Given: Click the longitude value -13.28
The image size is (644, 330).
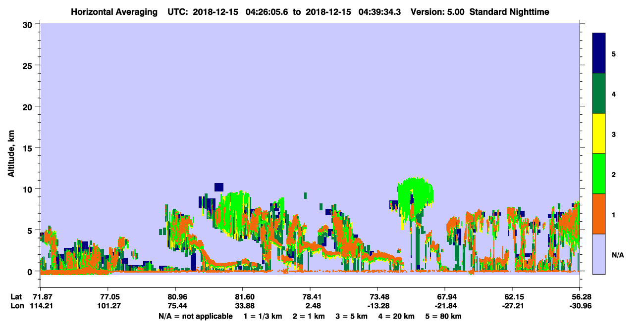Looking at the screenshot, I should [x=377, y=306].
